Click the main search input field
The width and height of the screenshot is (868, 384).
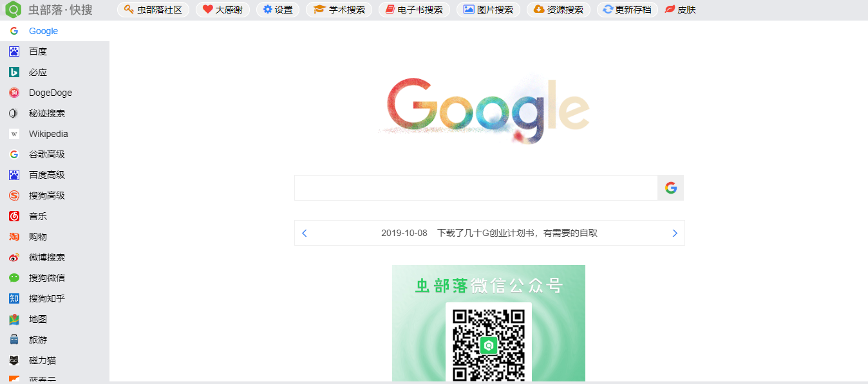476,188
